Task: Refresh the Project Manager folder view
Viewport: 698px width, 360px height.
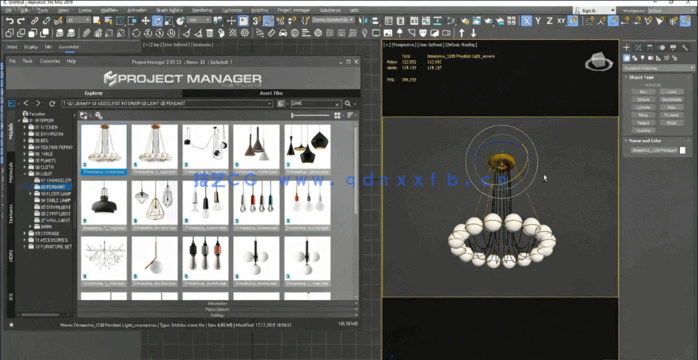Action: pos(52,104)
